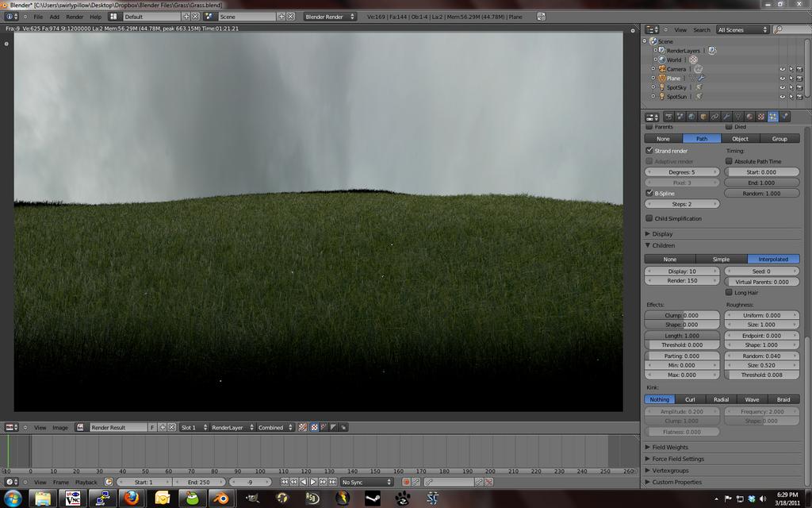The height and width of the screenshot is (508, 812).
Task: Open the Physics properties tab icon
Action: (784, 117)
